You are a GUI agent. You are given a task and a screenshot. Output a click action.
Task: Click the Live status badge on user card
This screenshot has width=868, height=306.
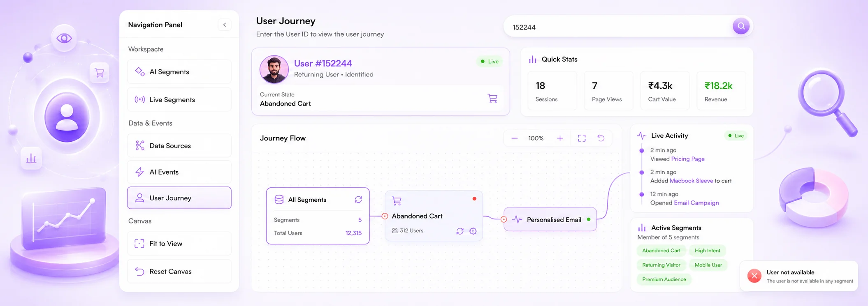pyautogui.click(x=490, y=62)
